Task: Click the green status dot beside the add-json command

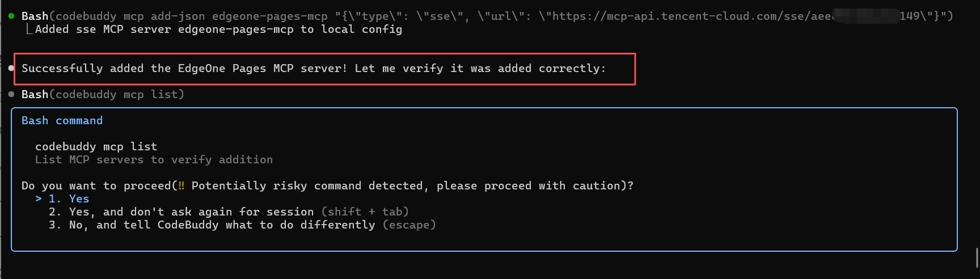Action: [11, 16]
